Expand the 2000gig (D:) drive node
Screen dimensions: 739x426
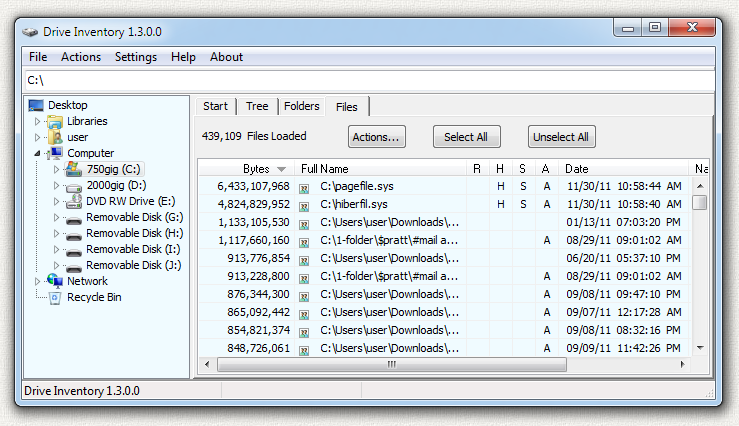tap(57, 186)
